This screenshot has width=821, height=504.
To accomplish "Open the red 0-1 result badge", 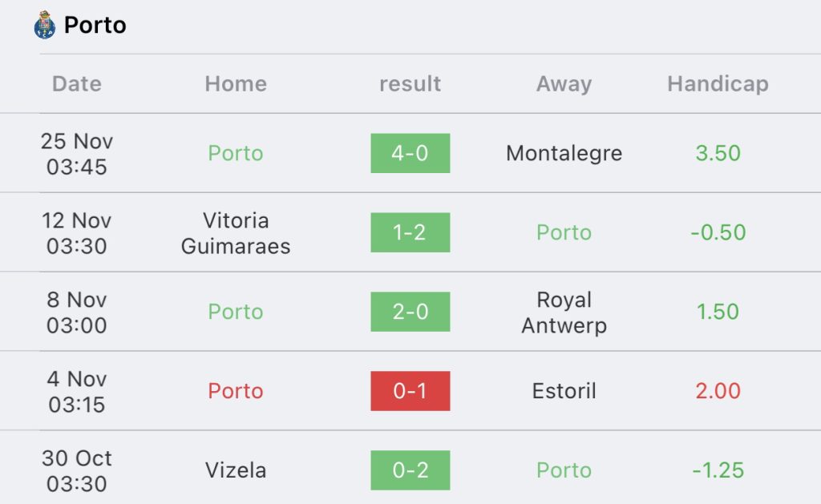I will click(x=410, y=391).
